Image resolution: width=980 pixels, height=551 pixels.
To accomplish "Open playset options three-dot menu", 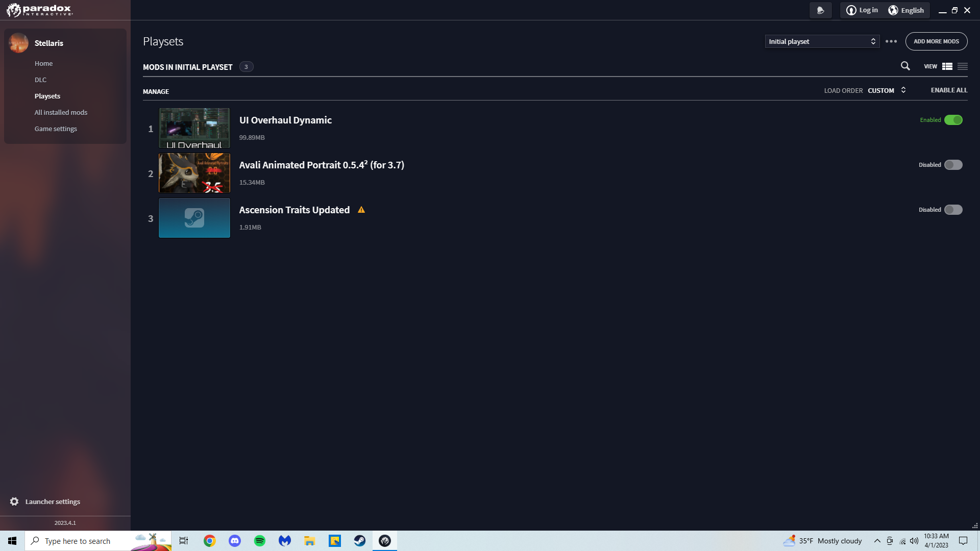I will click(891, 41).
